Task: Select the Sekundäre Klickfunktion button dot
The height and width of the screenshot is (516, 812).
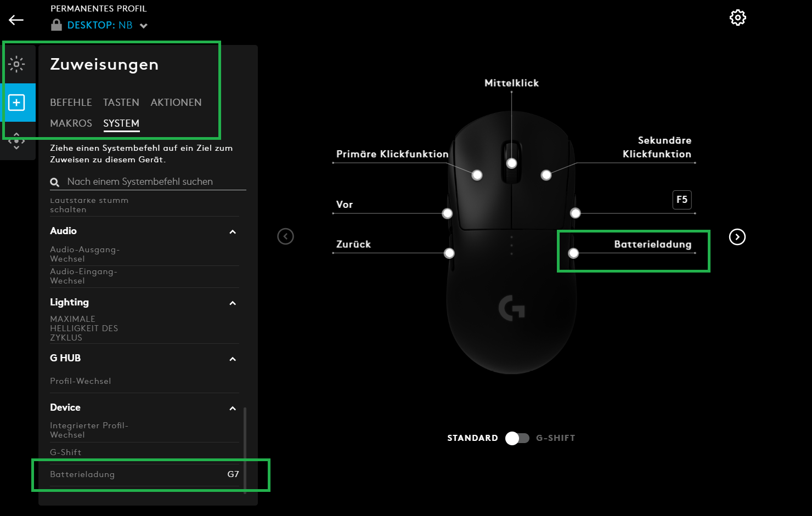Action: pyautogui.click(x=546, y=175)
